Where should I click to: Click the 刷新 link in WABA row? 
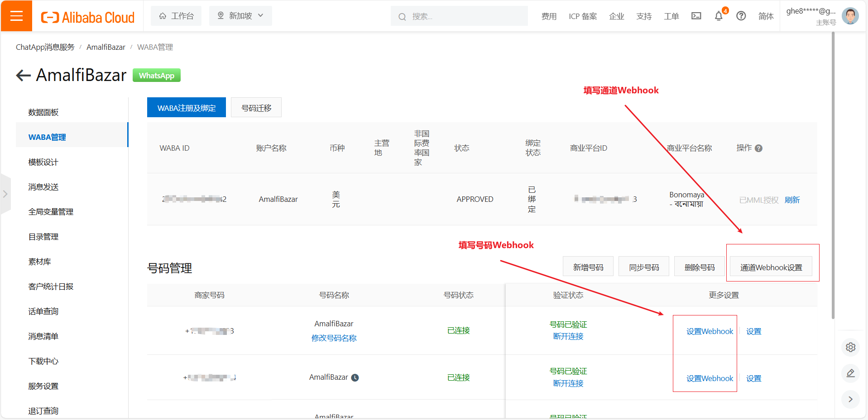tap(792, 200)
